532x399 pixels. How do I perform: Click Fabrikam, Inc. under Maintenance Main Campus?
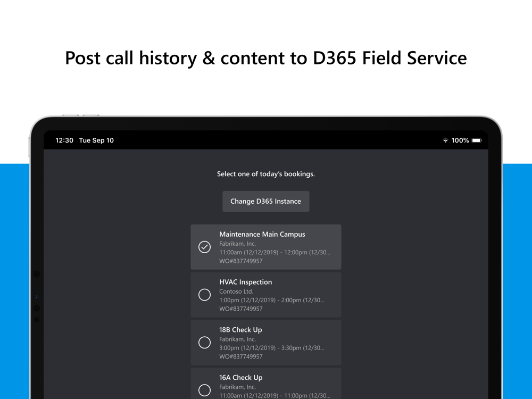click(x=237, y=244)
